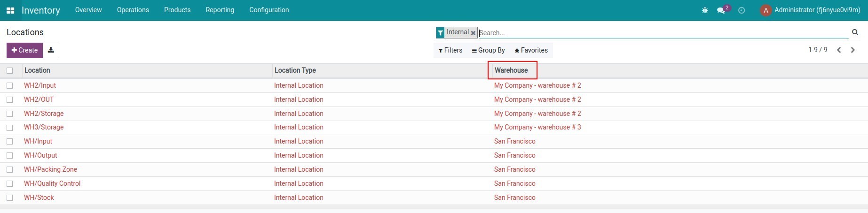Click the search magnifier icon
This screenshot has width=868, height=213.
coord(855,32)
